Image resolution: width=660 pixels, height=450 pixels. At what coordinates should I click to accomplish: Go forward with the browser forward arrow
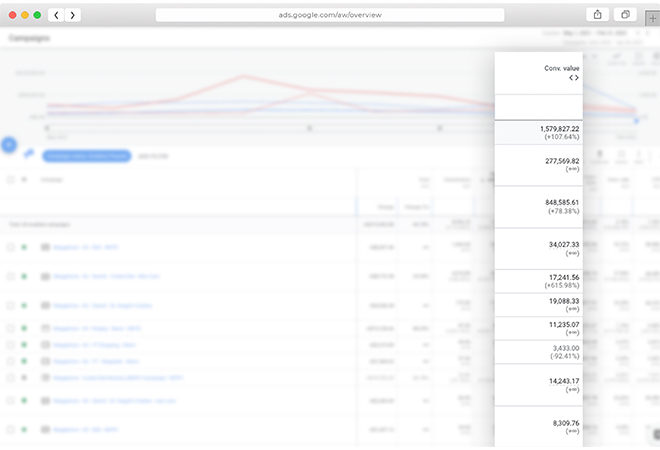(73, 15)
